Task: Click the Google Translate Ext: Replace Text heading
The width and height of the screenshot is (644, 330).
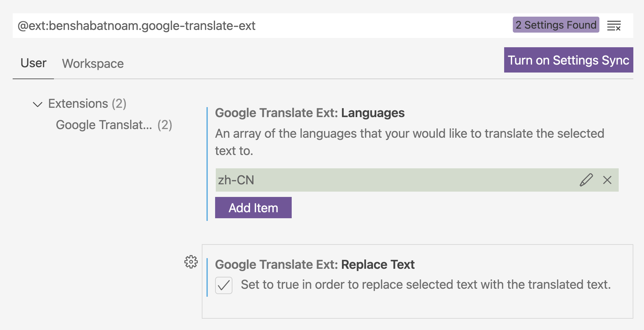Action: point(315,265)
